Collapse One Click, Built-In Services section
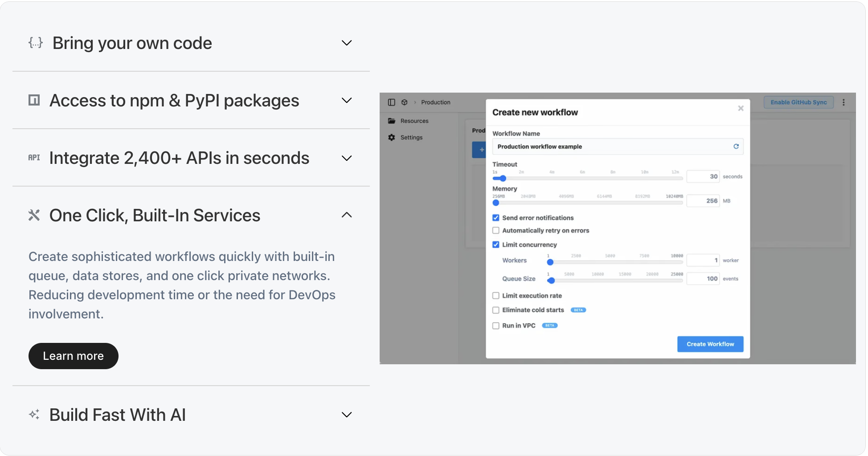Viewport: 868px width, 456px height. (347, 215)
